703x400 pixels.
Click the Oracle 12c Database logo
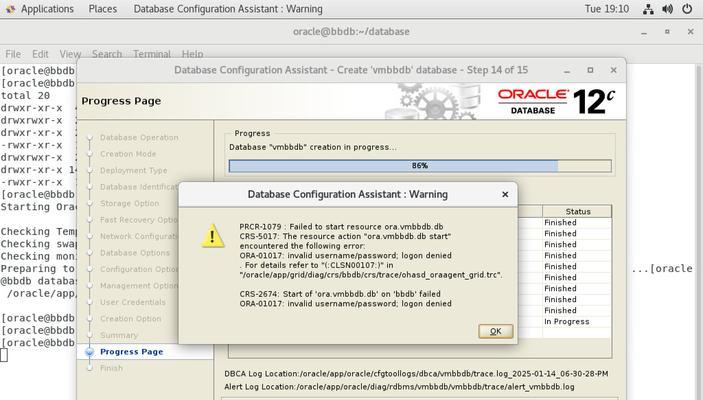[556, 101]
